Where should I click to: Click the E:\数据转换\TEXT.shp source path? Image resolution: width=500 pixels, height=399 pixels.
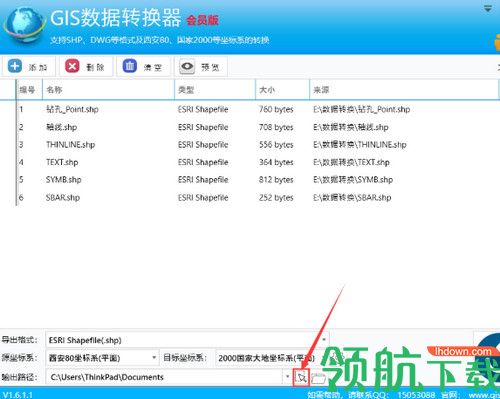point(351,162)
